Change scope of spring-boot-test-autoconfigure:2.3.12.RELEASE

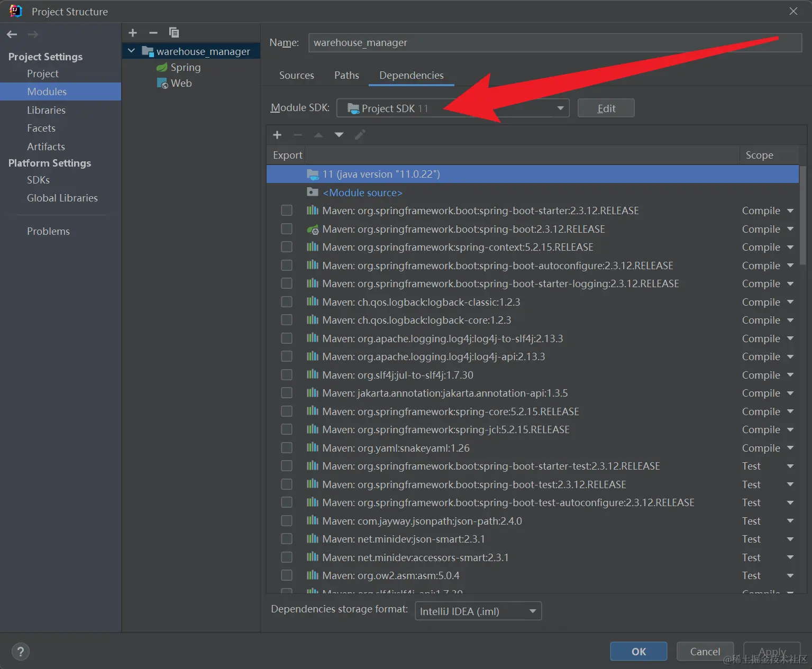click(x=768, y=502)
